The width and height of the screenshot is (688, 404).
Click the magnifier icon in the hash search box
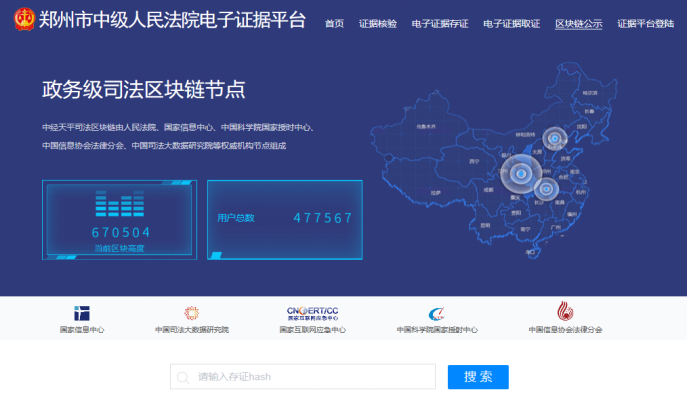point(183,377)
